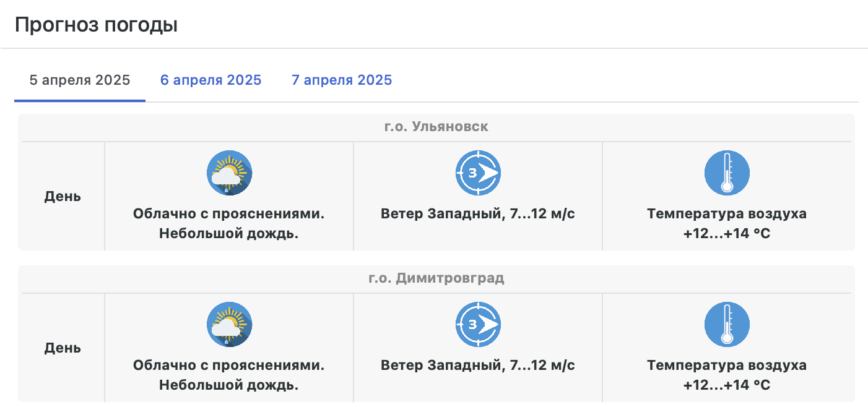Click Dimitrovgrad thermometer temperature icon
The image size is (868, 407).
pyautogui.click(x=727, y=324)
